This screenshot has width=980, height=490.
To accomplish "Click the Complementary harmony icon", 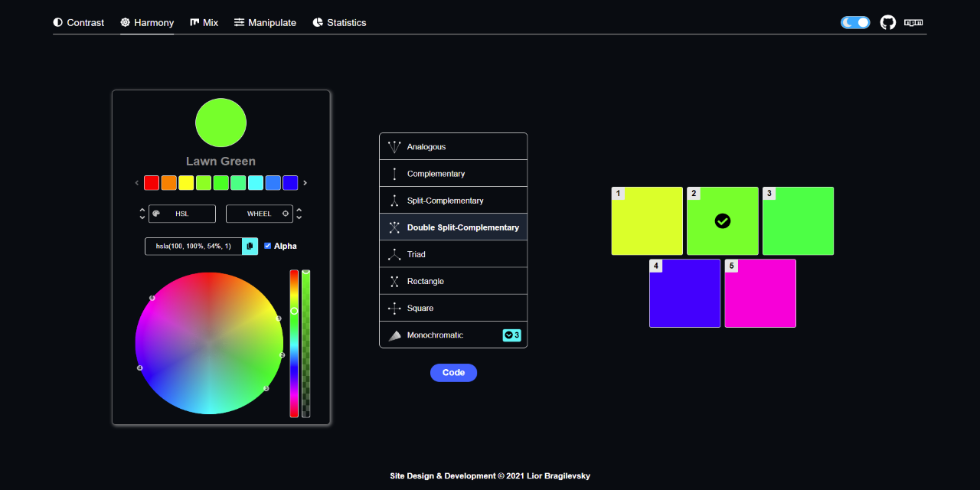I will tap(394, 173).
